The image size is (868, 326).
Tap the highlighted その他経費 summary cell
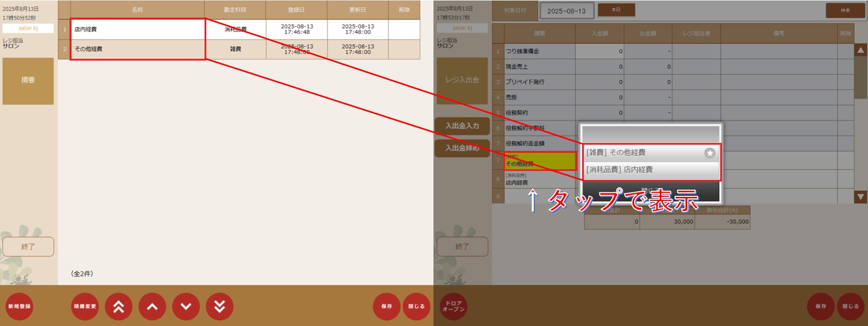point(540,161)
